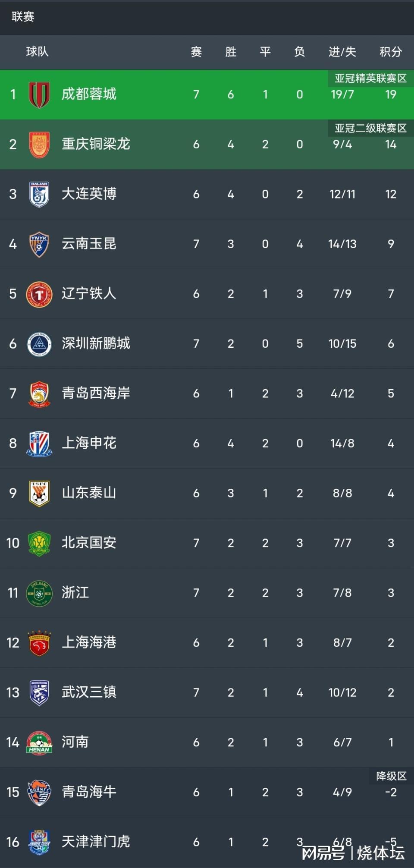Tap the 亚冠二级联赛区 zone tag
Screen dimensions: 414x868
point(370,128)
